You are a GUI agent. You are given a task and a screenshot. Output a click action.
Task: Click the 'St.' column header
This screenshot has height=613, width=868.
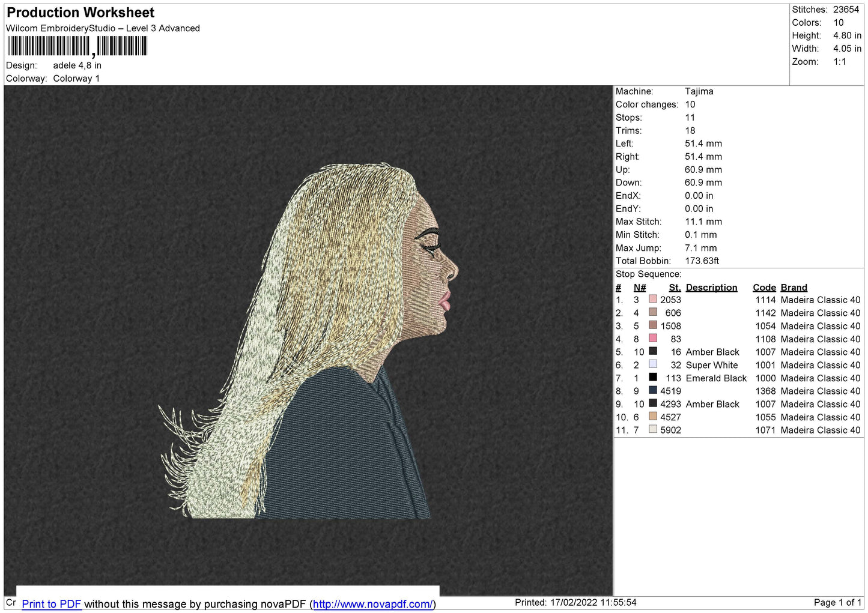(675, 288)
